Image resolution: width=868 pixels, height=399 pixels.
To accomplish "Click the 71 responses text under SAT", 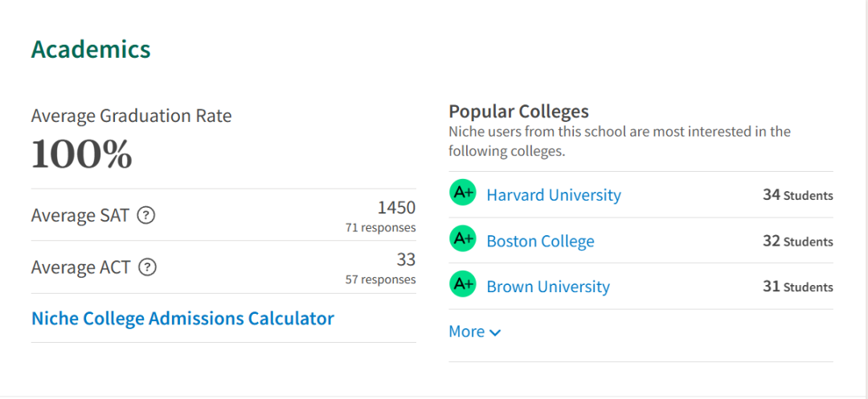I will pyautogui.click(x=380, y=228).
